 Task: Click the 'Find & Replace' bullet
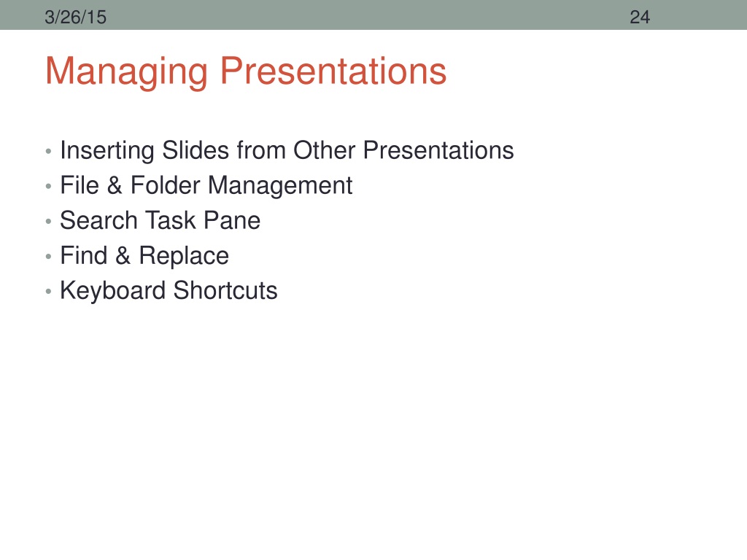click(144, 256)
